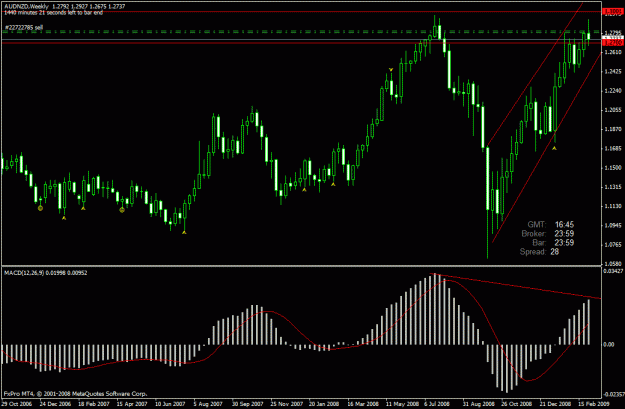Click the 10 Jun 2007 date label
This screenshot has width=625, height=409.
point(170,404)
